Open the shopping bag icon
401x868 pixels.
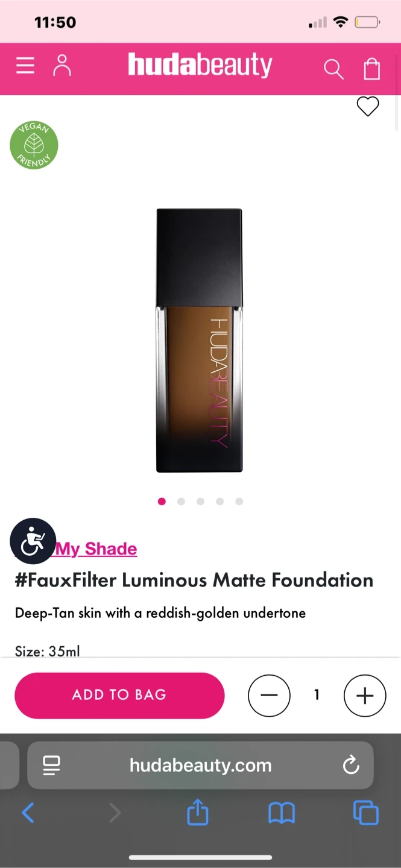pos(372,68)
